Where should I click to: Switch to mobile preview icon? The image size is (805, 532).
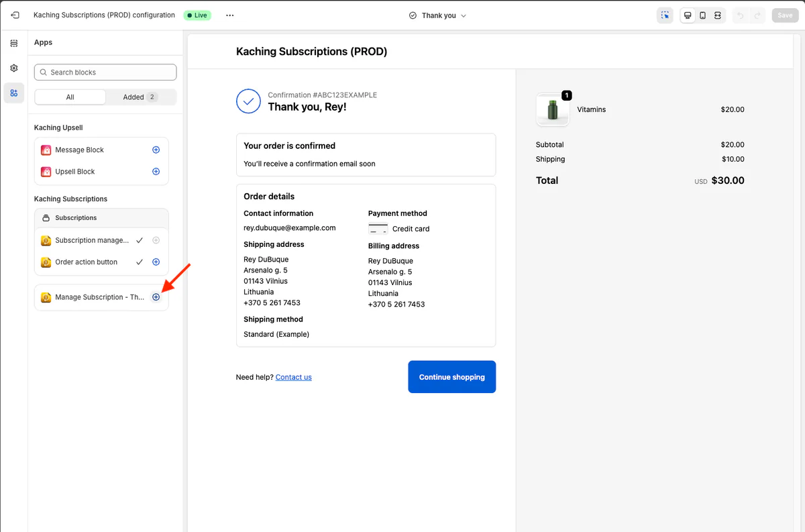[x=702, y=15]
